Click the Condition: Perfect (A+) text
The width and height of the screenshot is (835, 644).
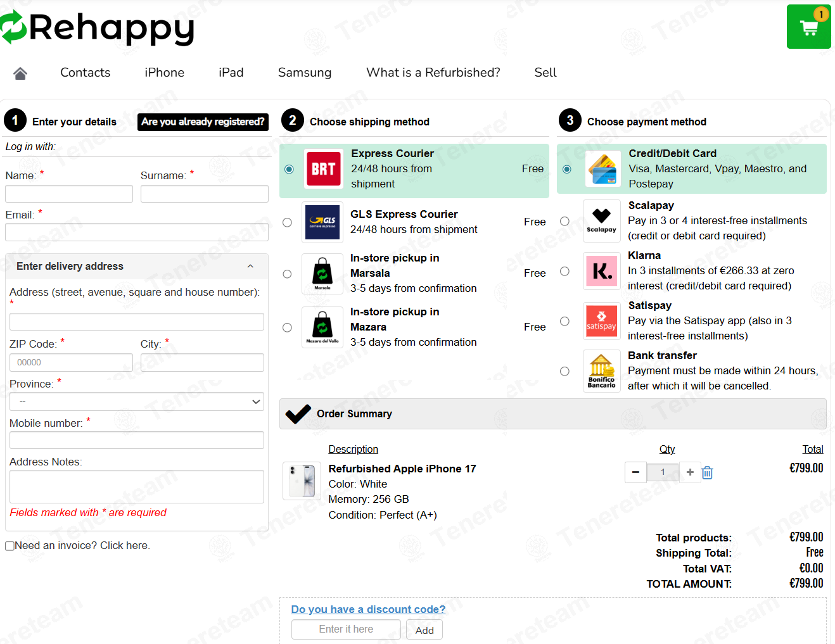[383, 515]
